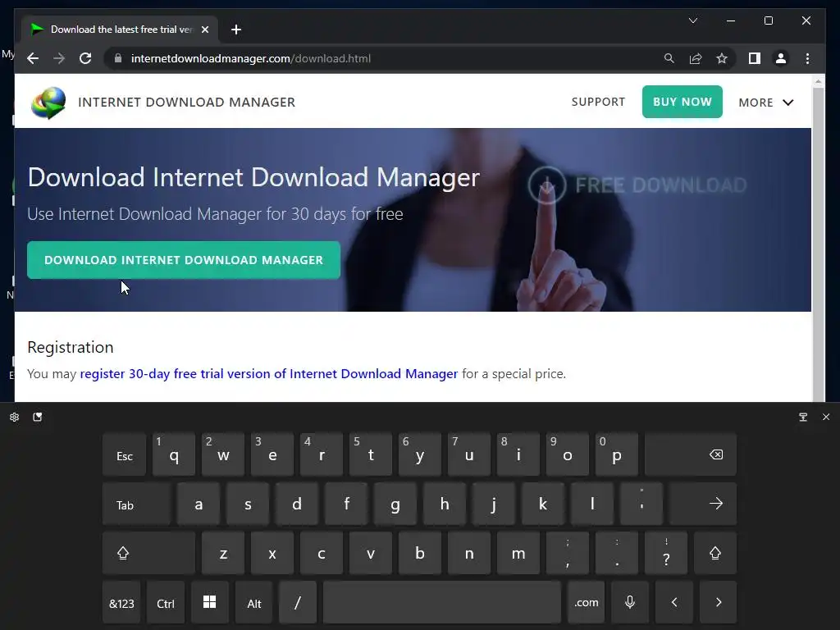Tap the t key
Screen dimensions: 840x630
[x=371, y=455]
